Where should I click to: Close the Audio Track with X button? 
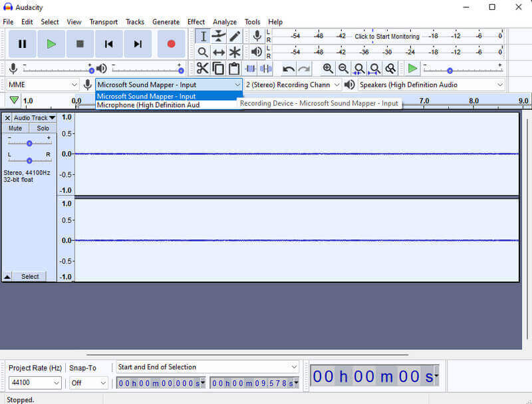pos(7,118)
